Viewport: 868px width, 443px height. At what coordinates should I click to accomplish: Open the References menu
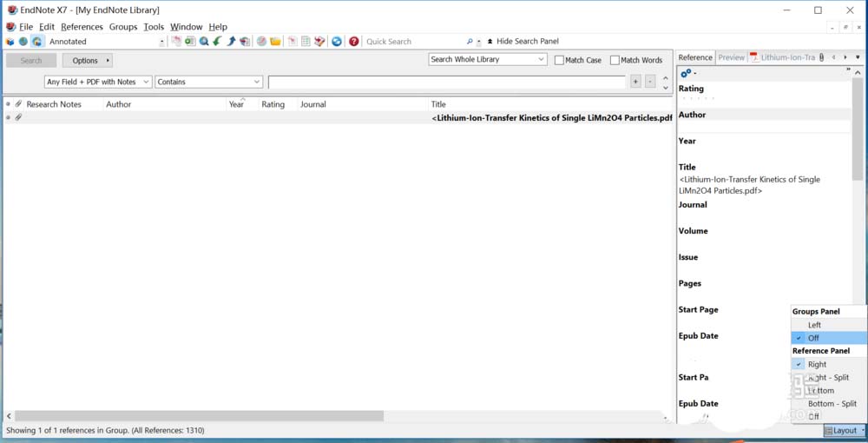(82, 27)
